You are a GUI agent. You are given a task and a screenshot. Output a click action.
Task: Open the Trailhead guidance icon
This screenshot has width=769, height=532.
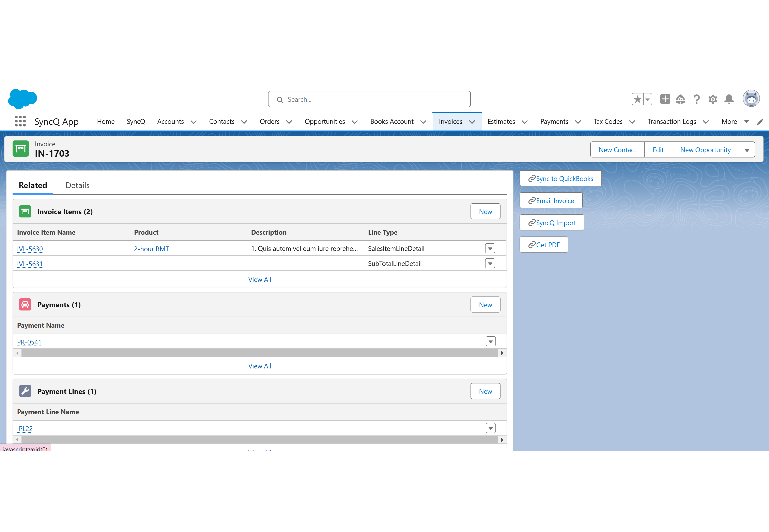pos(680,99)
